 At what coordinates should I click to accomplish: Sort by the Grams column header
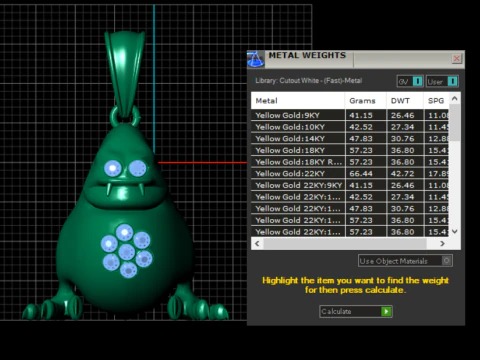[366, 101]
